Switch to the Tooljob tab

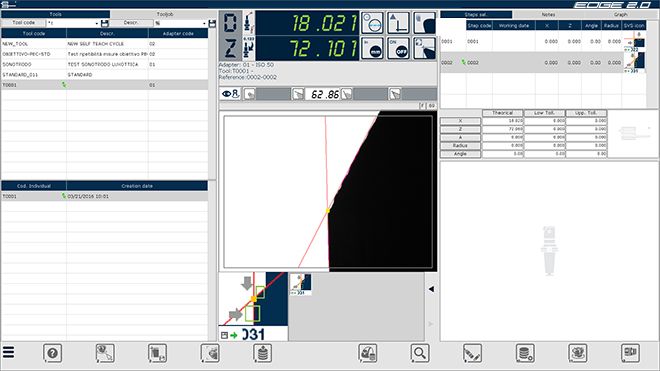(x=165, y=14)
